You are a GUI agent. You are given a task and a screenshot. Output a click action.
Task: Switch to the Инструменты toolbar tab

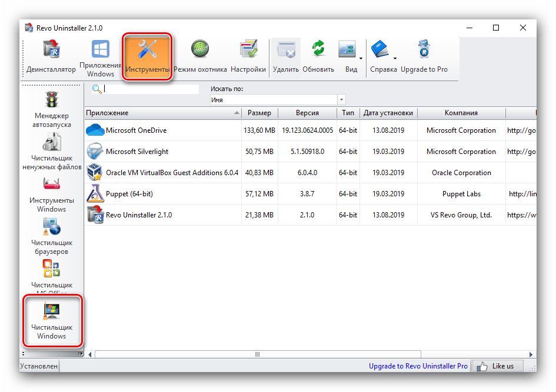coord(147,57)
